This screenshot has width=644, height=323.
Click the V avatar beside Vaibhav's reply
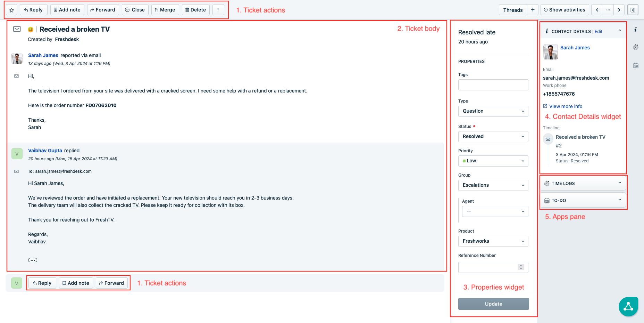17,154
